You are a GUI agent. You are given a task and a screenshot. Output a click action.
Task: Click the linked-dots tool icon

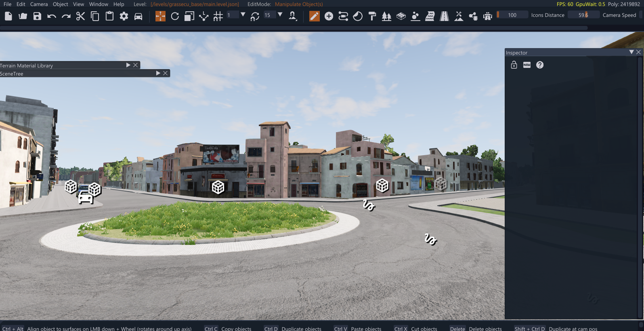(x=473, y=16)
